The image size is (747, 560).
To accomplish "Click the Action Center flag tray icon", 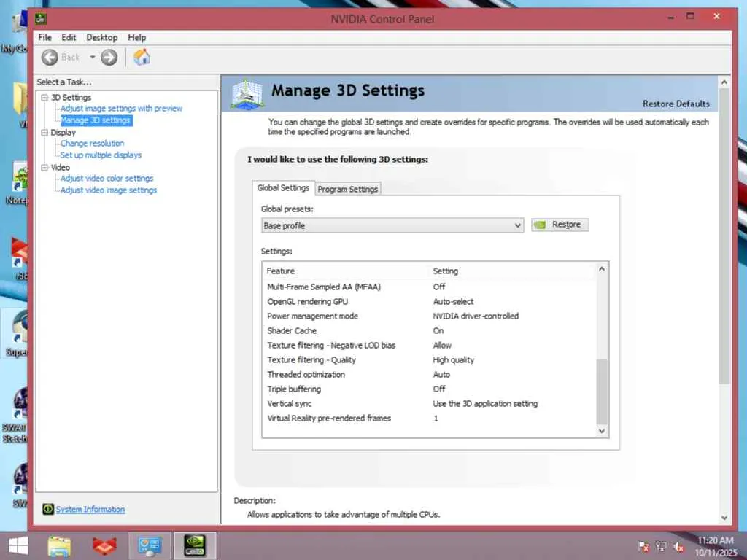I will pyautogui.click(x=643, y=546).
